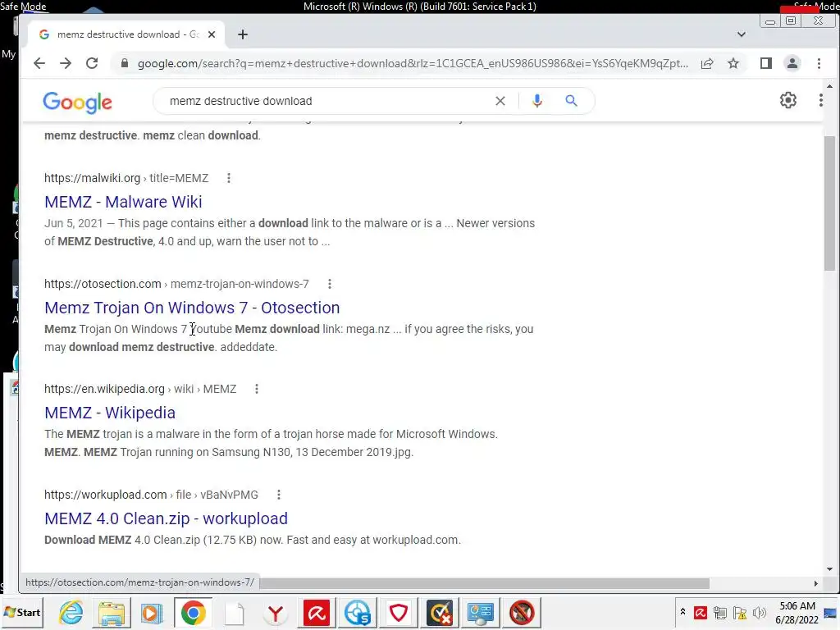Viewport: 840px width, 630px height.
Task: Click the https://en.wikipedia.org URL text
Action: pos(104,389)
